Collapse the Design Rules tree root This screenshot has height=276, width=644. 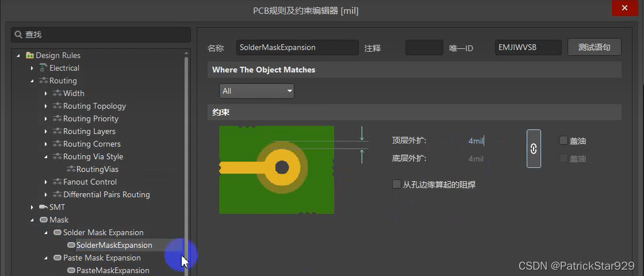(x=18, y=55)
